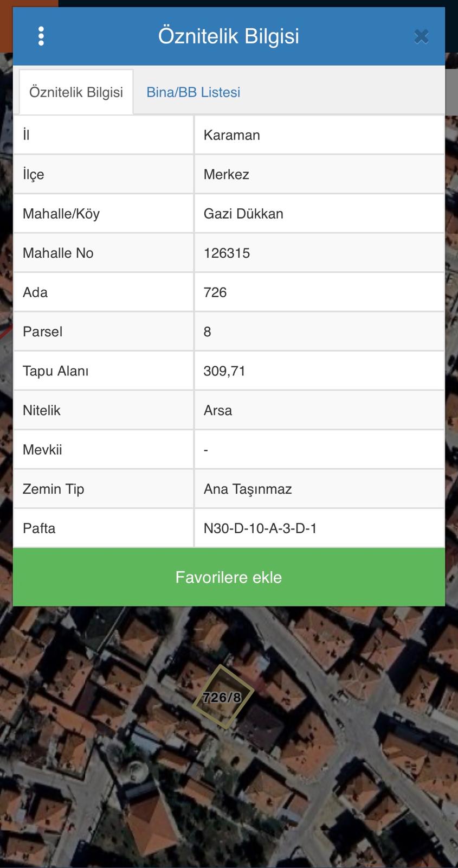Select the Öznitelik Bilgisi tab
Screen dimensions: 458x868
tap(76, 92)
